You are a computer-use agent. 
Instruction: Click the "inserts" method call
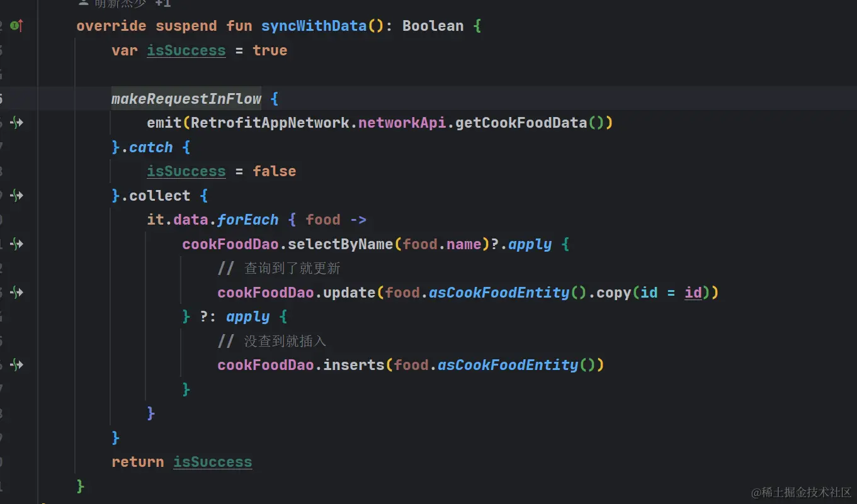(354, 365)
